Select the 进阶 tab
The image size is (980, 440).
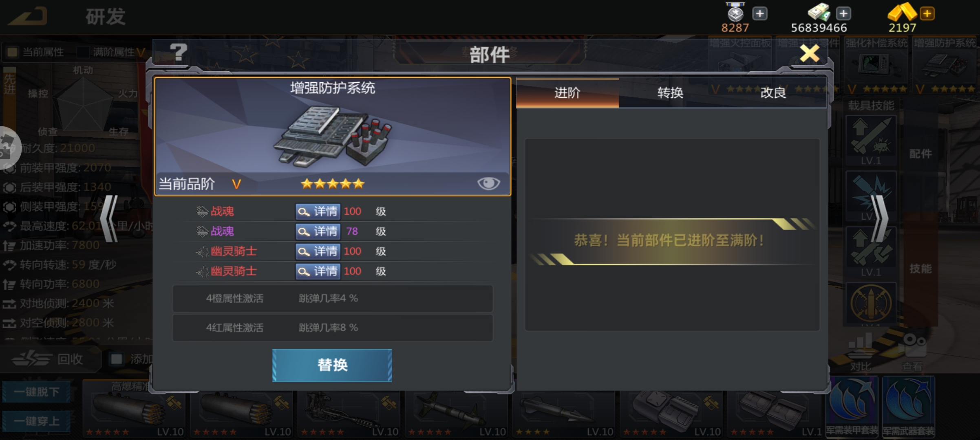pos(567,93)
